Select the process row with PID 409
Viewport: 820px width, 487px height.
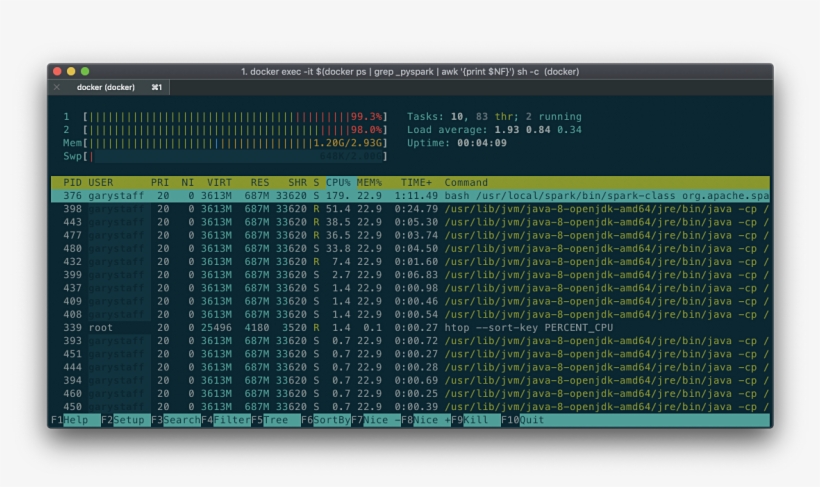click(411, 301)
